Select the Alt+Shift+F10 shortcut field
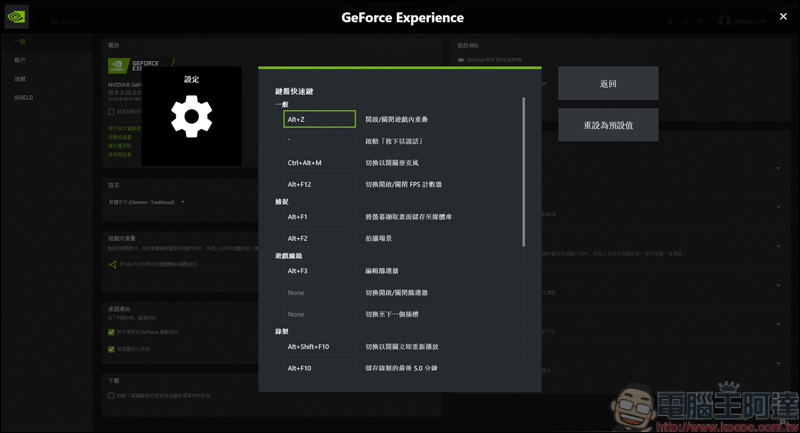Image resolution: width=800 pixels, height=433 pixels. click(x=319, y=347)
